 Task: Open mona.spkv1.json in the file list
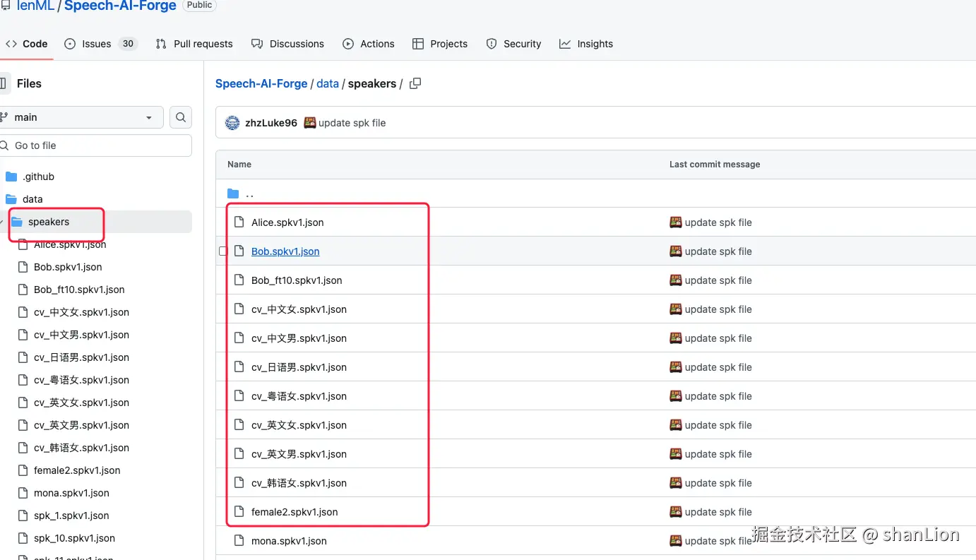point(289,541)
